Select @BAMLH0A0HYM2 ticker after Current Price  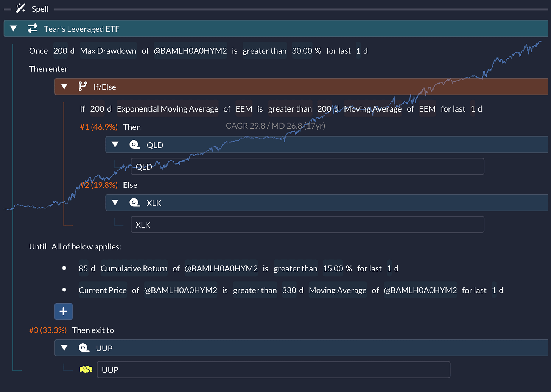point(181,290)
